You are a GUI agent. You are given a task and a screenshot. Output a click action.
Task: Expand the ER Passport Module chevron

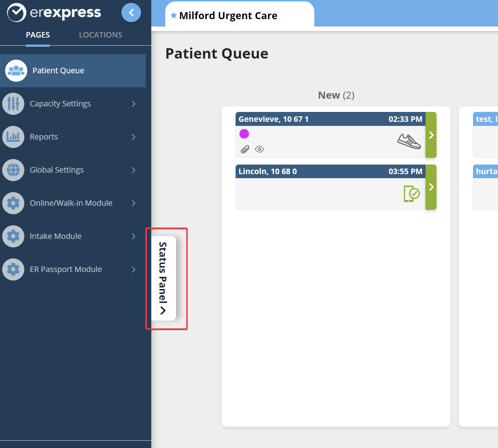pyautogui.click(x=134, y=269)
